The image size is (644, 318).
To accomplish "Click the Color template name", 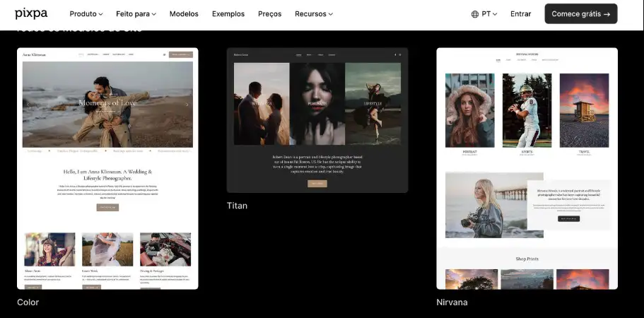I will pos(28,302).
